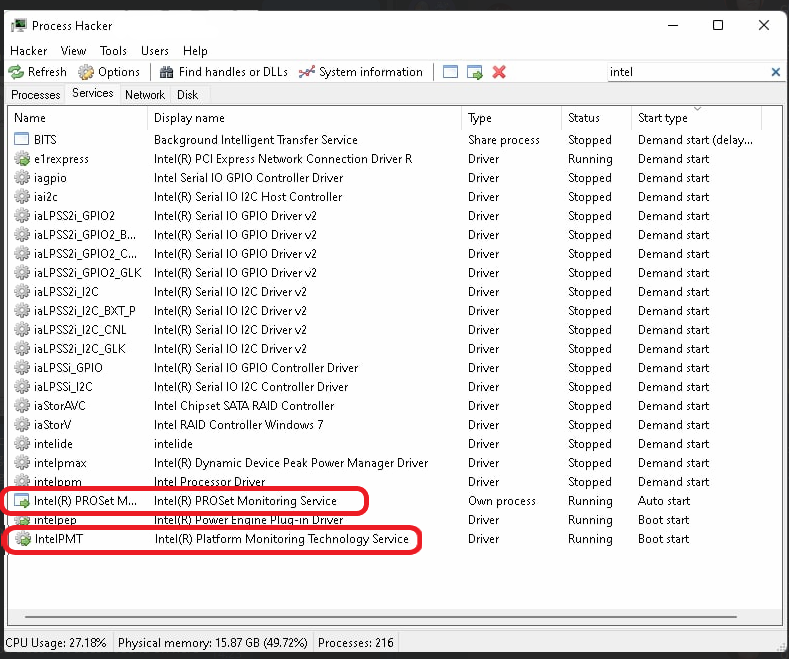Image resolution: width=789 pixels, height=659 pixels.
Task: Open Find handles or DLLs
Action: 224,72
